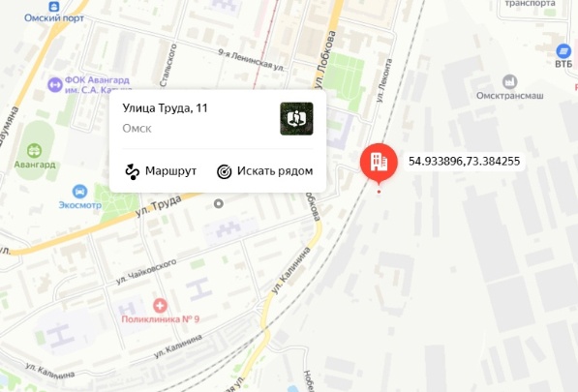Click the Омск city label in card
578x392 pixels.
[137, 128]
